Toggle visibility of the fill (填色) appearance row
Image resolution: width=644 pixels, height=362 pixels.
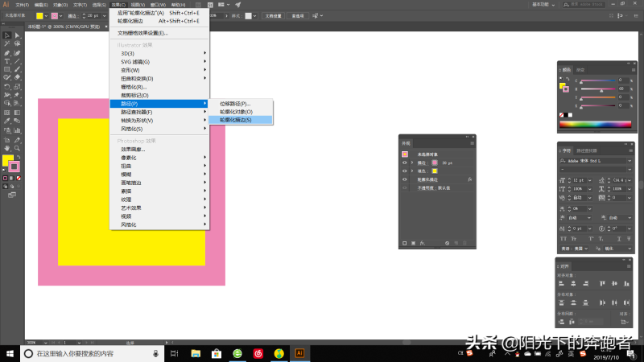pos(404,171)
